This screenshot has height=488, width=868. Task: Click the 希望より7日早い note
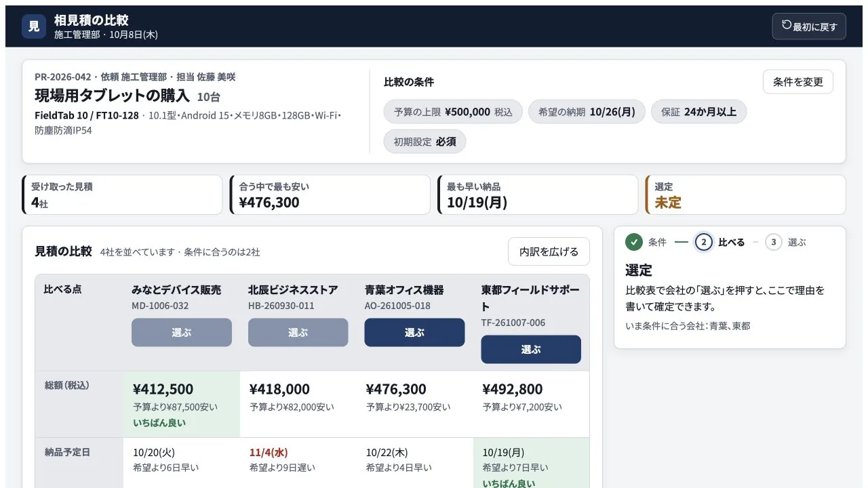515,468
